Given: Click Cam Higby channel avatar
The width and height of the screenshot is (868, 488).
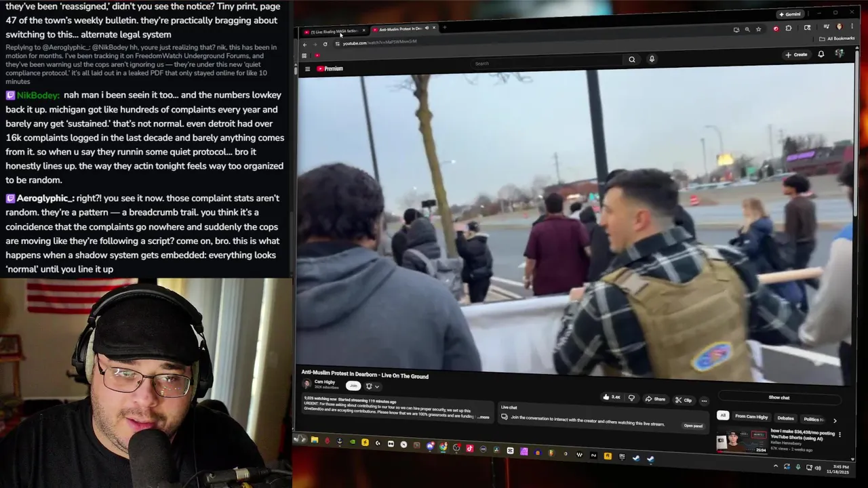Looking at the screenshot, I should tap(307, 384).
